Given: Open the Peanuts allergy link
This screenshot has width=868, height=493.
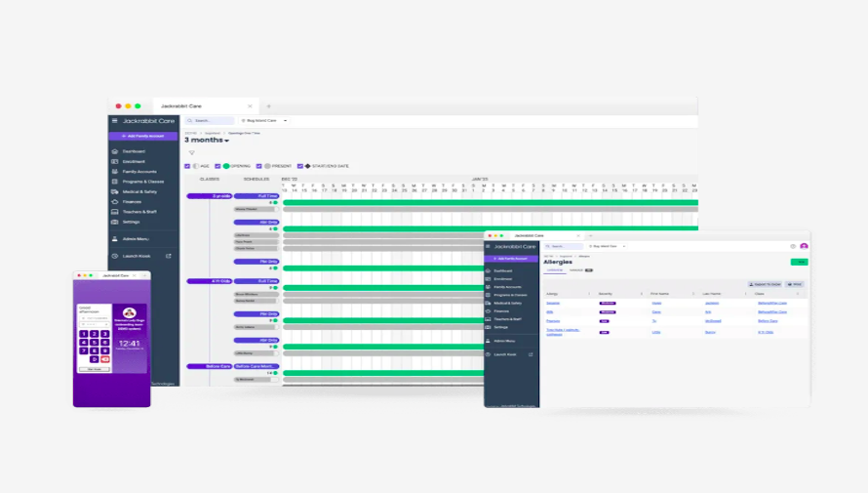Looking at the screenshot, I should [553, 321].
